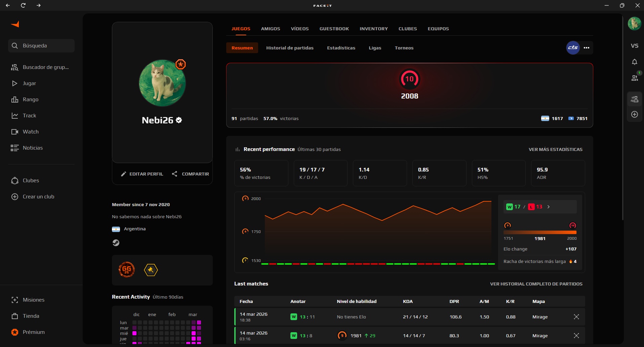
Task: Open VER HISTORIAL COMPLETO DE PARTIDOS link
Action: [x=536, y=284]
